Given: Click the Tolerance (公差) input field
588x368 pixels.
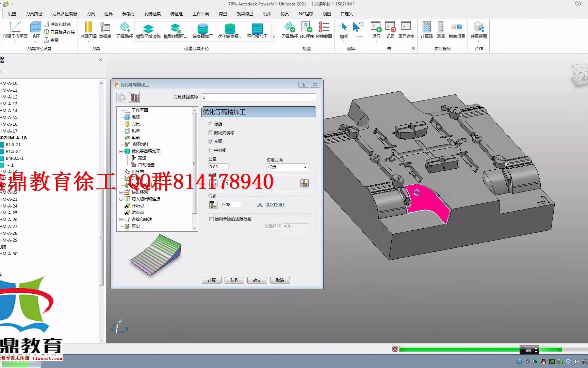Looking at the screenshot, I should click(x=218, y=167).
